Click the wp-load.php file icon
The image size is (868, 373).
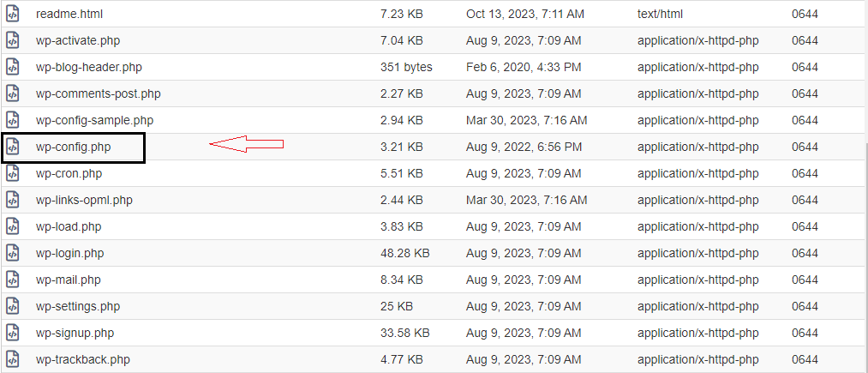pyautogui.click(x=12, y=226)
